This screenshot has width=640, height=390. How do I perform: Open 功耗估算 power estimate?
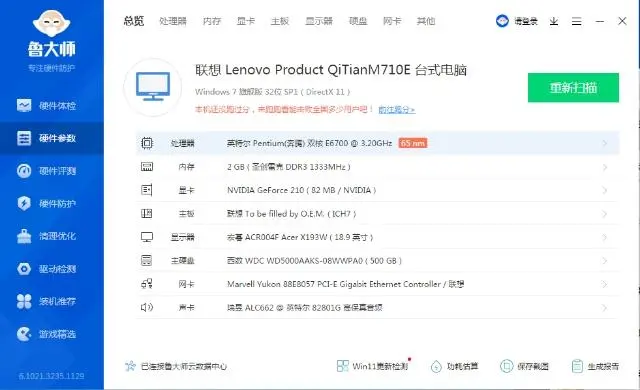tap(454, 366)
